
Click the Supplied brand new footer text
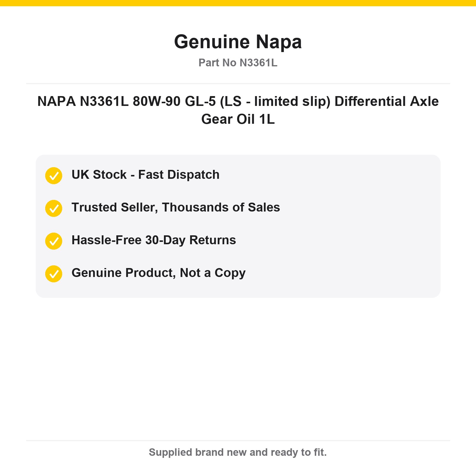pyautogui.click(x=238, y=452)
